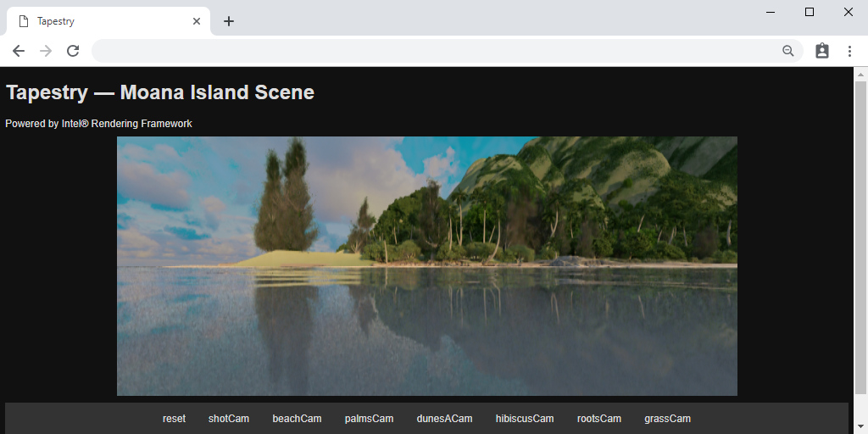Click 'Powered by Intel® Rendering Framework' text
The image size is (868, 434).
98,124
